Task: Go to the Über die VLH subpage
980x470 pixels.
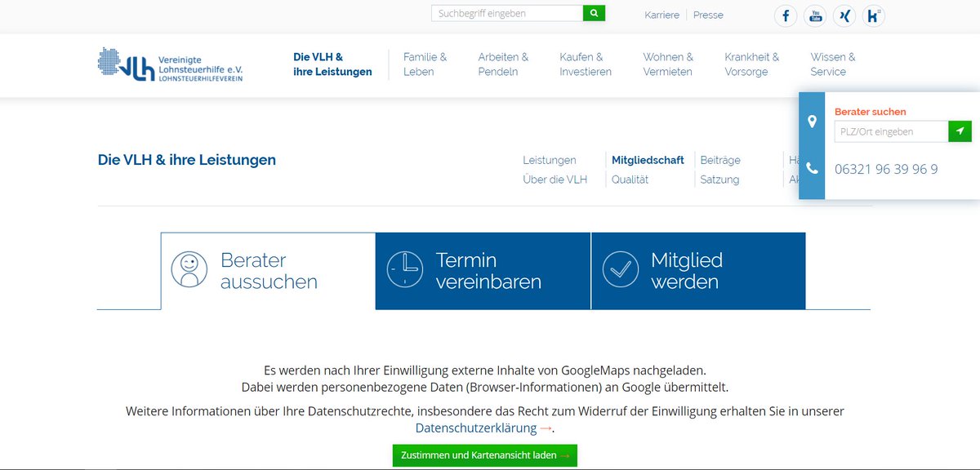Action: point(555,180)
